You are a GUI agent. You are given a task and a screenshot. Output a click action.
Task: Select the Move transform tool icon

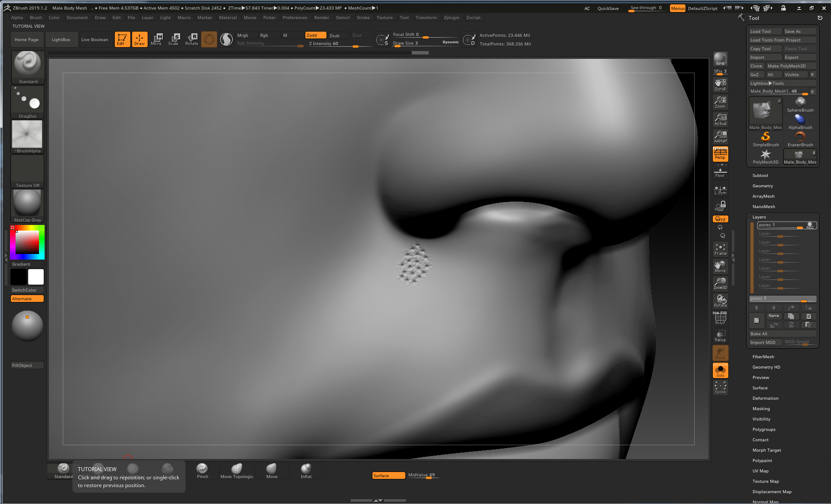click(156, 39)
